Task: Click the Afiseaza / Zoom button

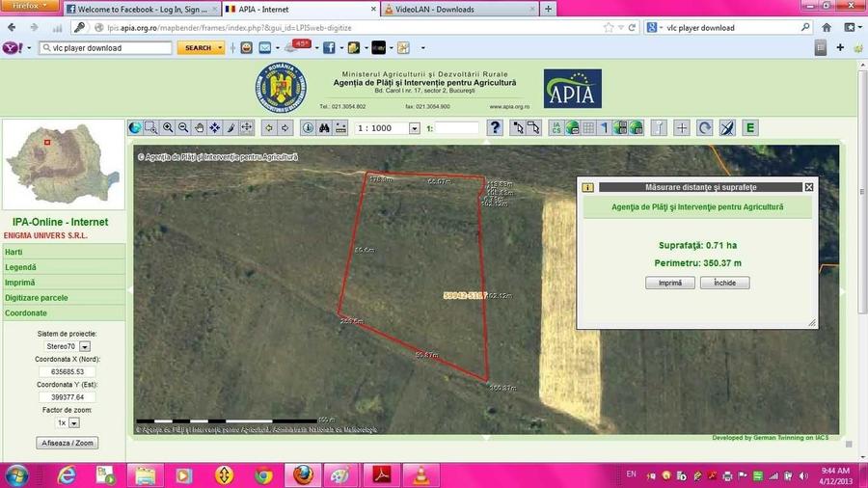Action: [x=67, y=443]
